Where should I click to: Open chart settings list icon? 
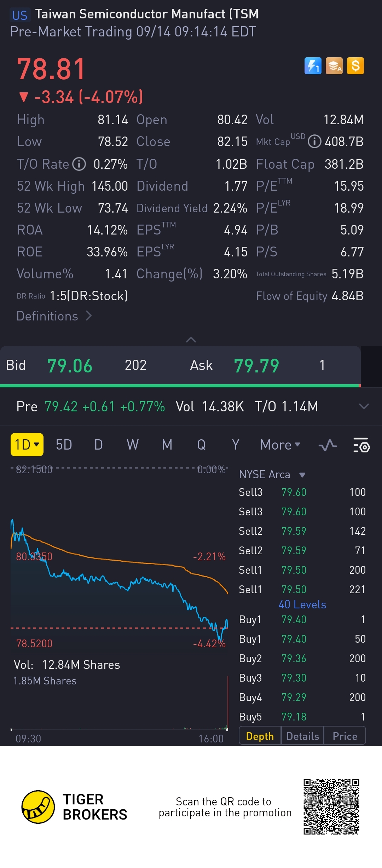(361, 445)
